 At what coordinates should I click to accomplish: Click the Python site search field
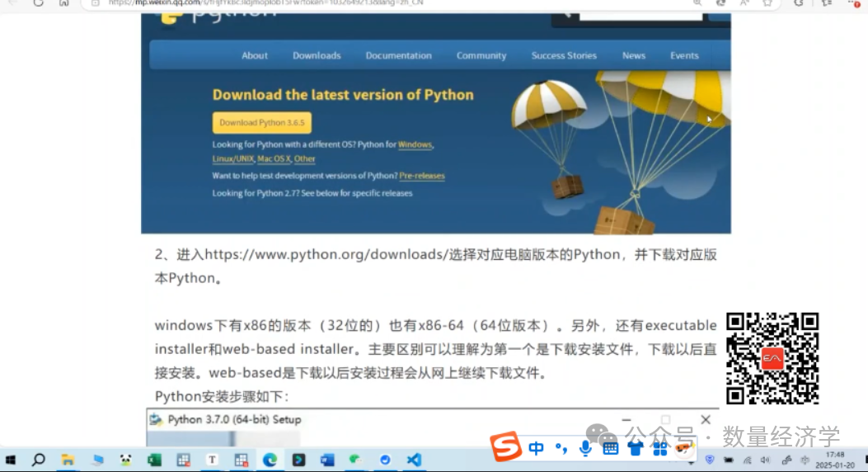640,16
